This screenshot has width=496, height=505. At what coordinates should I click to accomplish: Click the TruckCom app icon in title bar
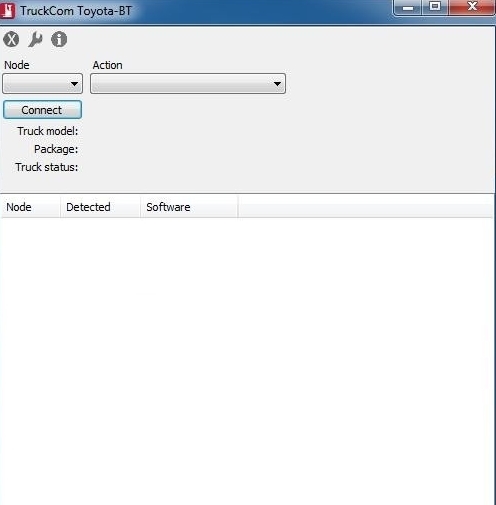point(7,11)
